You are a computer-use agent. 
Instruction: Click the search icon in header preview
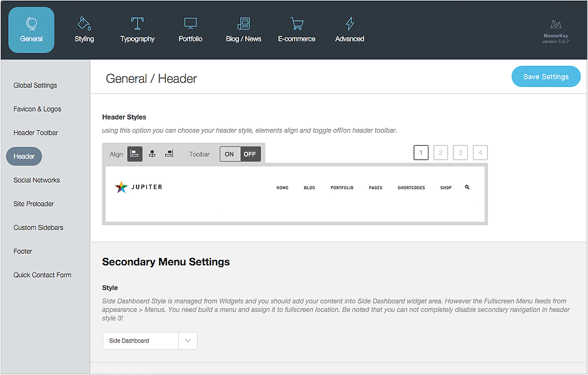(x=467, y=187)
